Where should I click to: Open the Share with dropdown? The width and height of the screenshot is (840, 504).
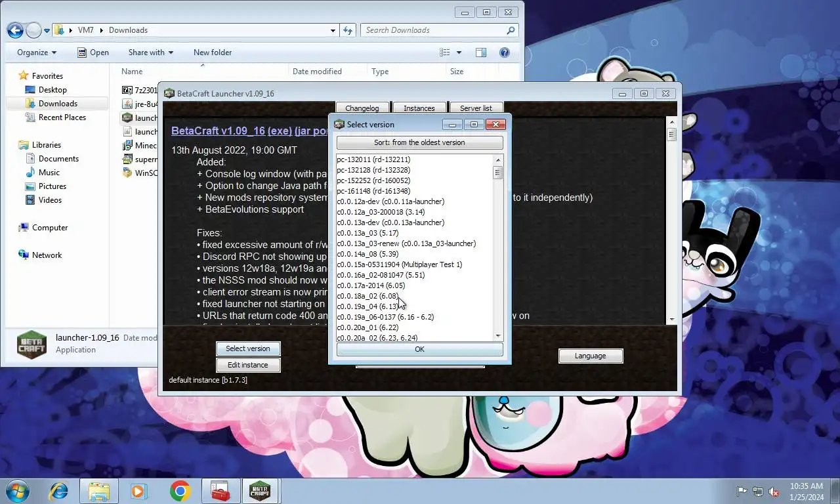[151, 52]
